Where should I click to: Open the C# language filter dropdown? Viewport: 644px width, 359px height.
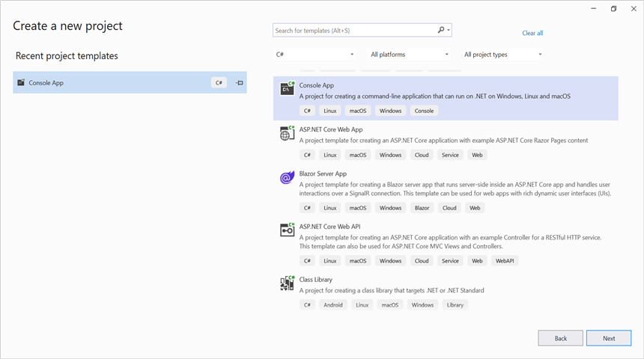point(315,55)
